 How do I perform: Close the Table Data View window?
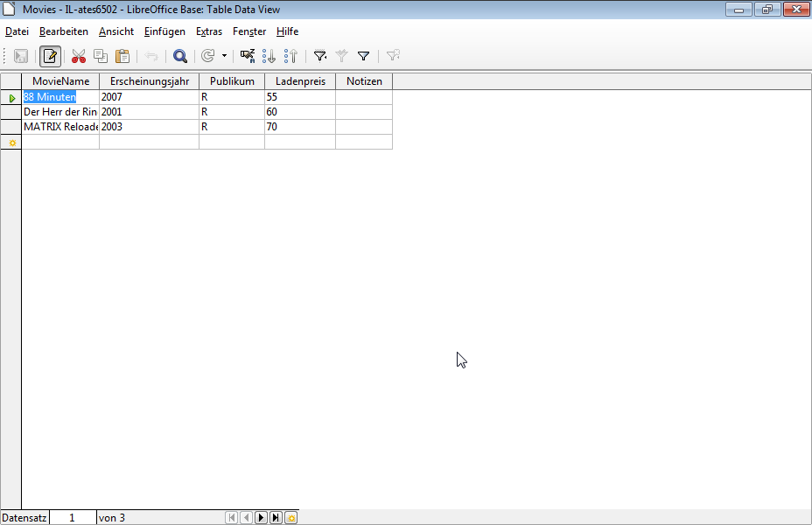(796, 10)
